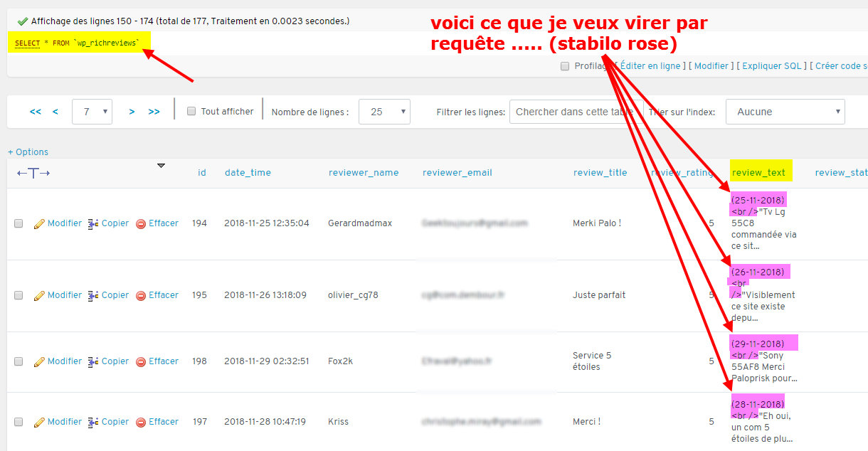
Task: Click the Modifier link beside Éditer en ligne
Action: pyautogui.click(x=711, y=66)
